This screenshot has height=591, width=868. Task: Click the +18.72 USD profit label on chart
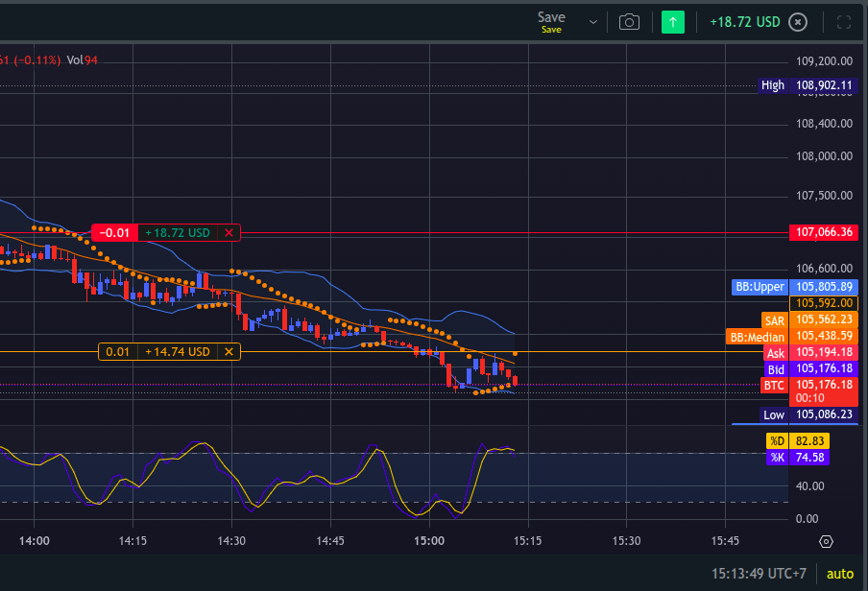(178, 233)
